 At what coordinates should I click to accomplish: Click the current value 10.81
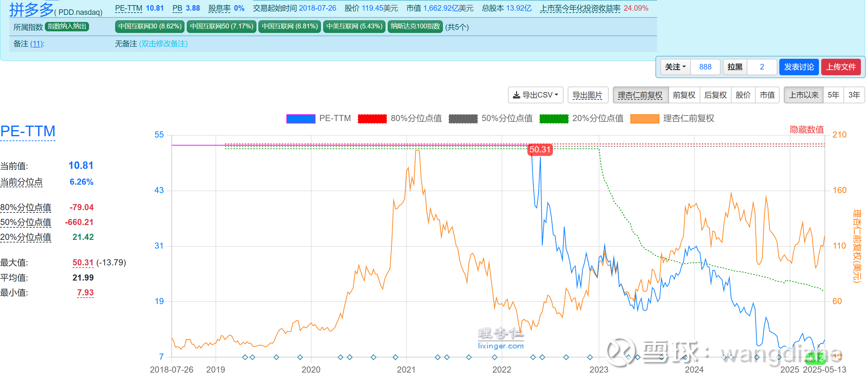(81, 166)
